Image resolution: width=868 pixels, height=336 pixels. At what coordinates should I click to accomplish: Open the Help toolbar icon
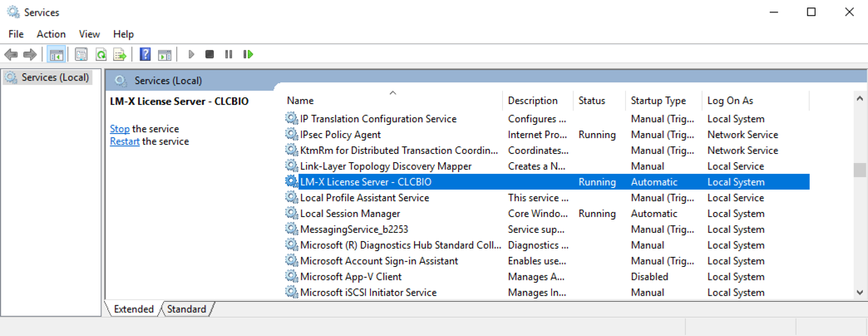coord(145,54)
